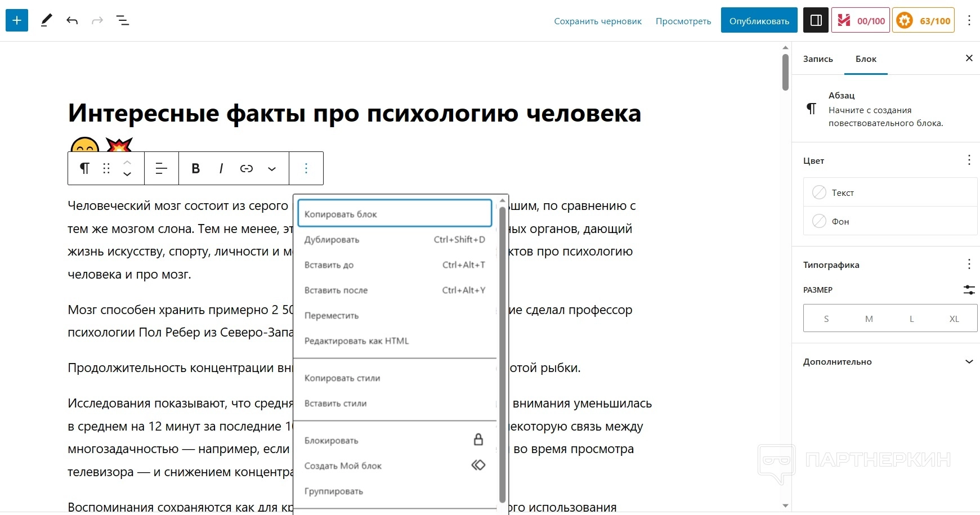Viewport: 980px width, 515px height.
Task: Expand the Дополнительно section
Action: click(890, 362)
